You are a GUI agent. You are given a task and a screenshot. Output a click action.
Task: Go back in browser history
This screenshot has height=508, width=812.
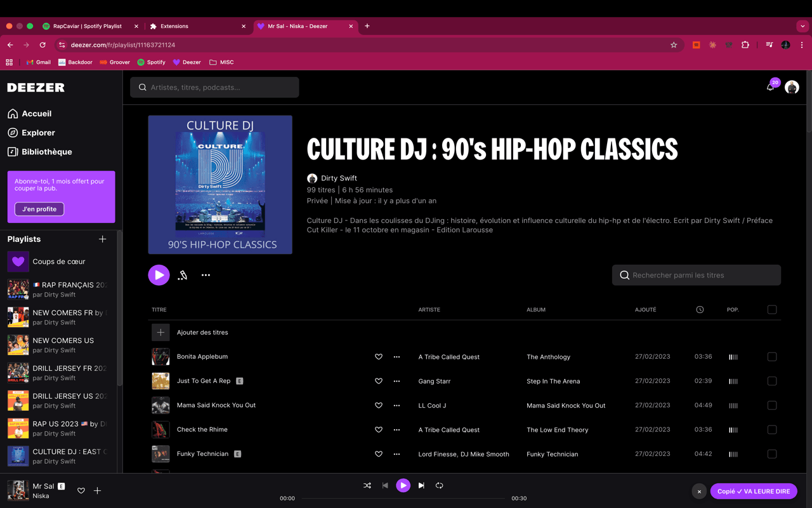click(x=10, y=45)
